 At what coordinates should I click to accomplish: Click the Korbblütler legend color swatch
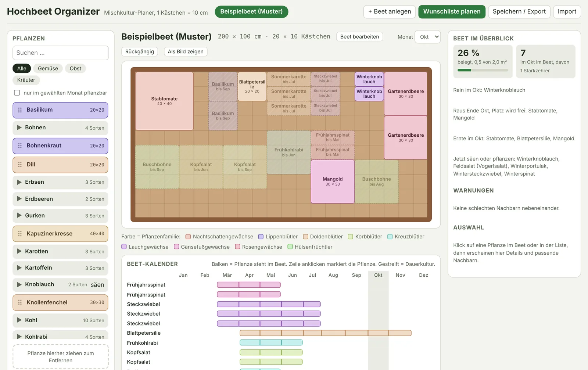pos(351,237)
